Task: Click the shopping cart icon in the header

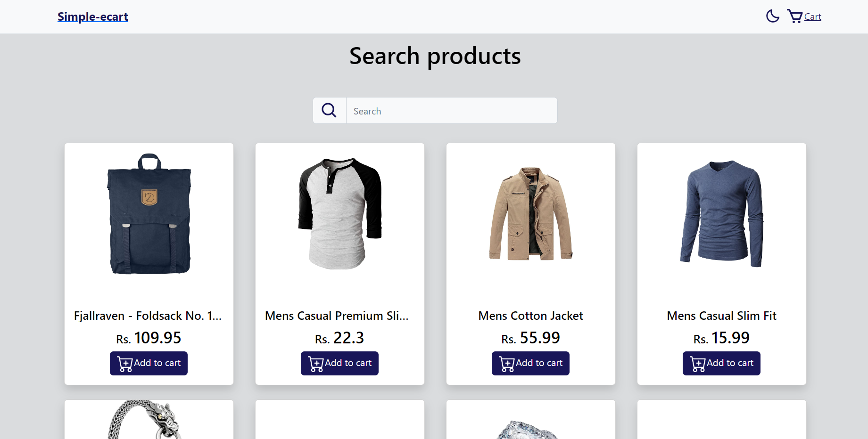Action: pyautogui.click(x=795, y=16)
